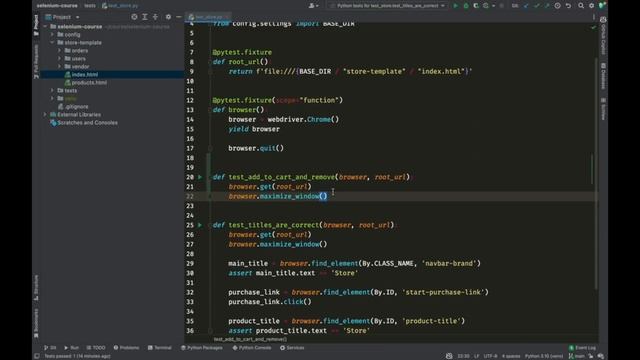Viewport: 640px width, 360px height.
Task: Open IDE settings gear in top toolbar
Action: tap(591, 6)
